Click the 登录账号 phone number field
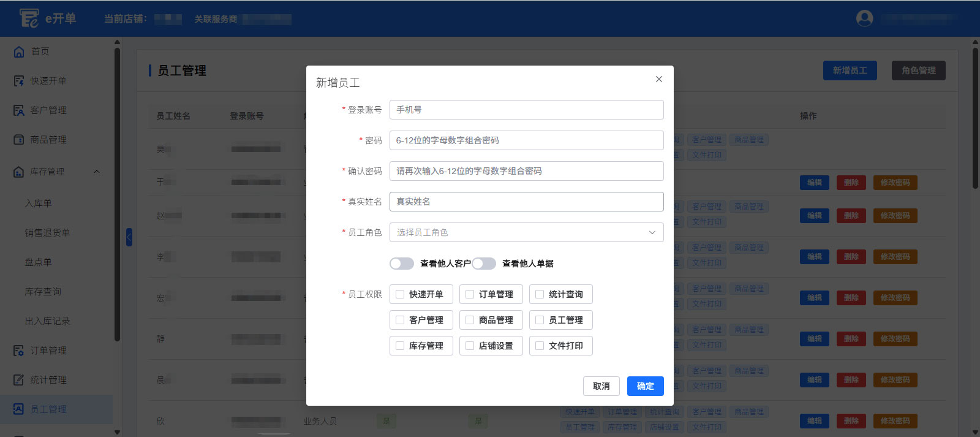 click(x=526, y=110)
